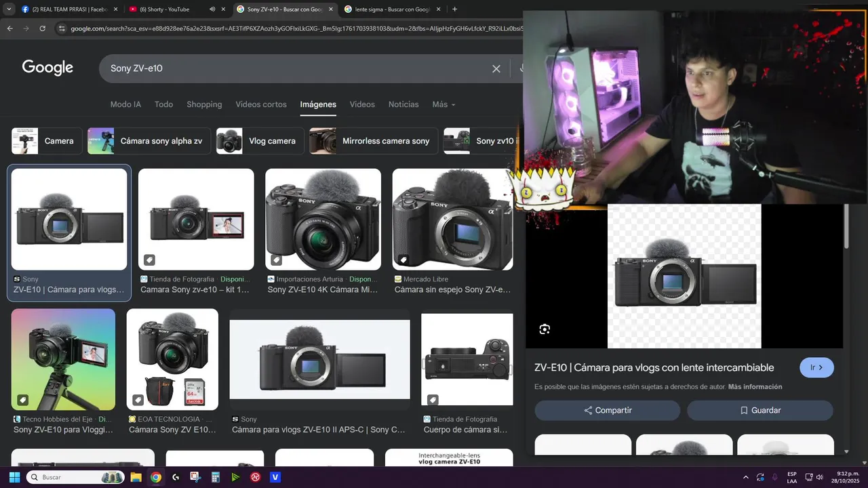Click the product tag on the Tecno Hobbies image

pos(22,400)
